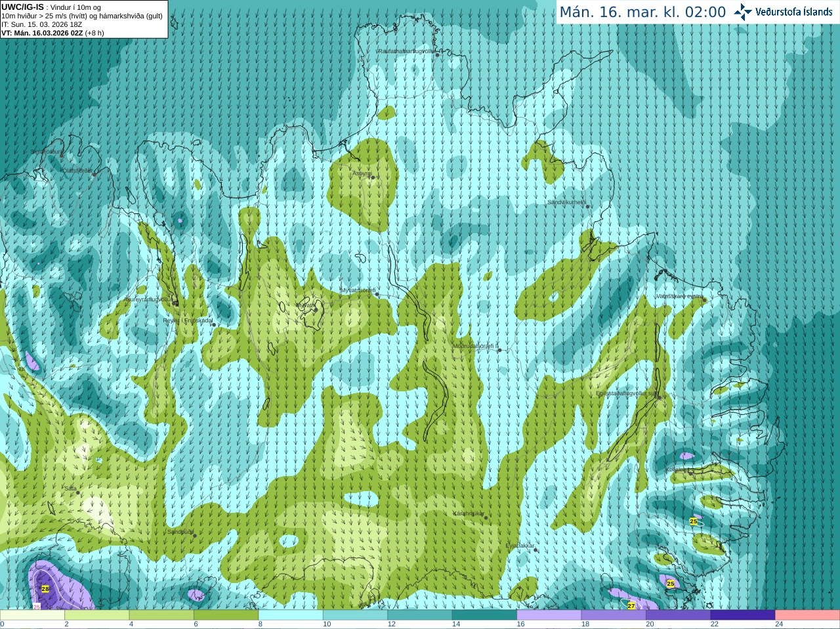Click the legend value 8 label
Image resolution: width=840 pixels, height=629 pixels.
(261, 624)
